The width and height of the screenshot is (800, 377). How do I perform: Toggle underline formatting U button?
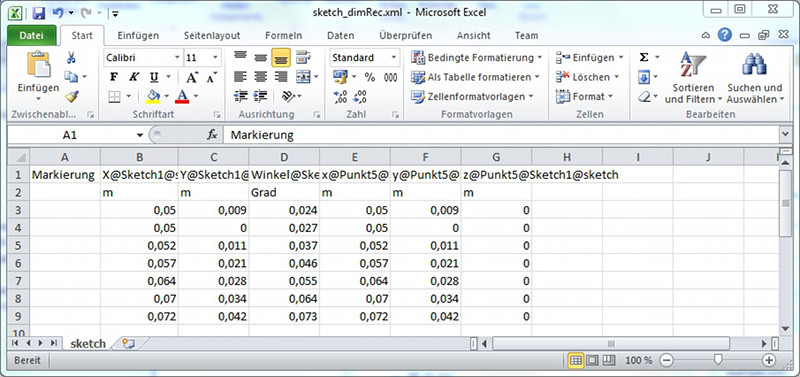pyautogui.click(x=154, y=77)
